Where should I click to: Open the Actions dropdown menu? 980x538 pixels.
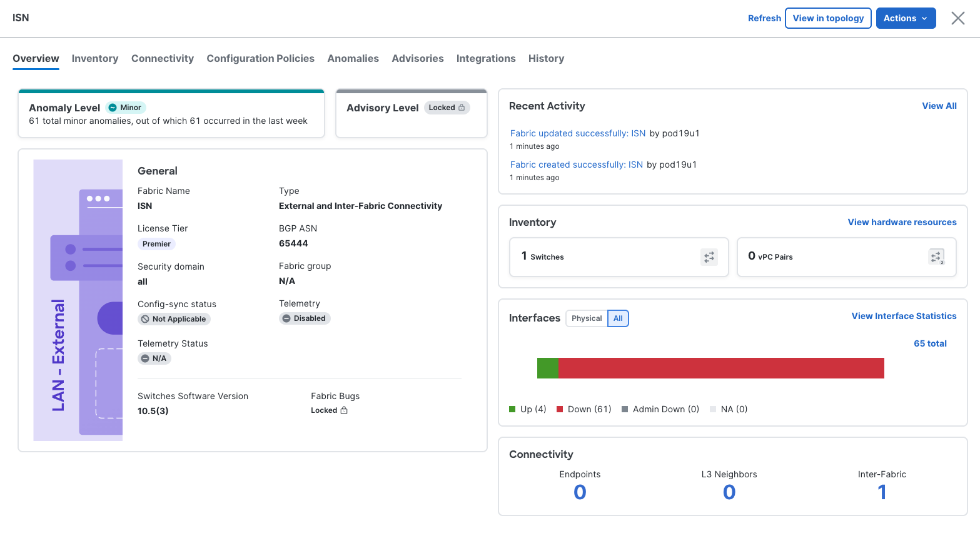pyautogui.click(x=906, y=18)
